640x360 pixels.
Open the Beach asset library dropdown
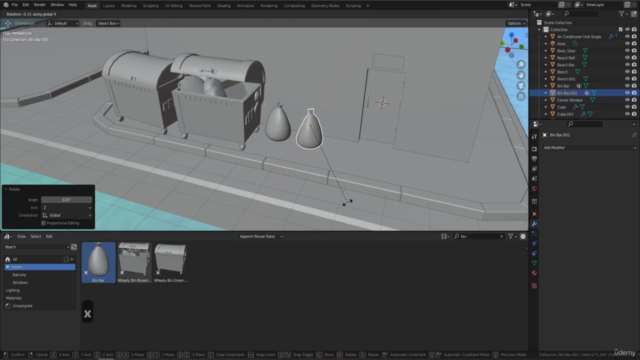tap(37, 247)
